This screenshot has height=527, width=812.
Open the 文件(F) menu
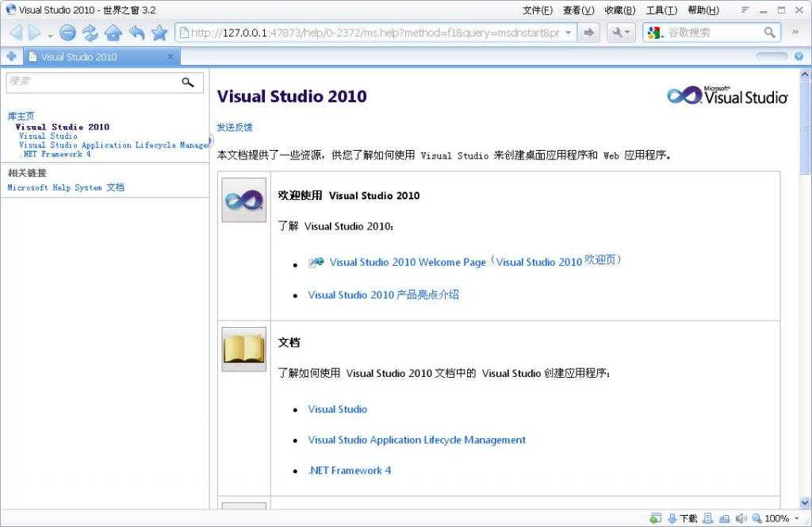coord(537,10)
